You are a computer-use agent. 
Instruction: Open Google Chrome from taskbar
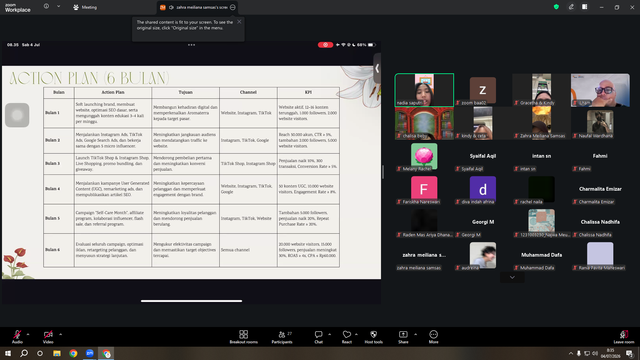[x=73, y=353]
